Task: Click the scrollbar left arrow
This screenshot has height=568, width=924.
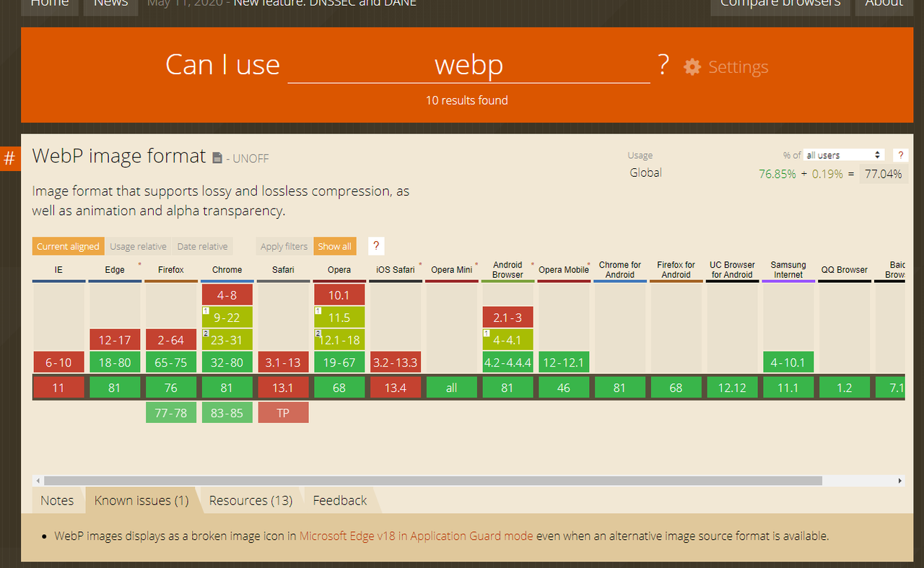Action: point(37,481)
